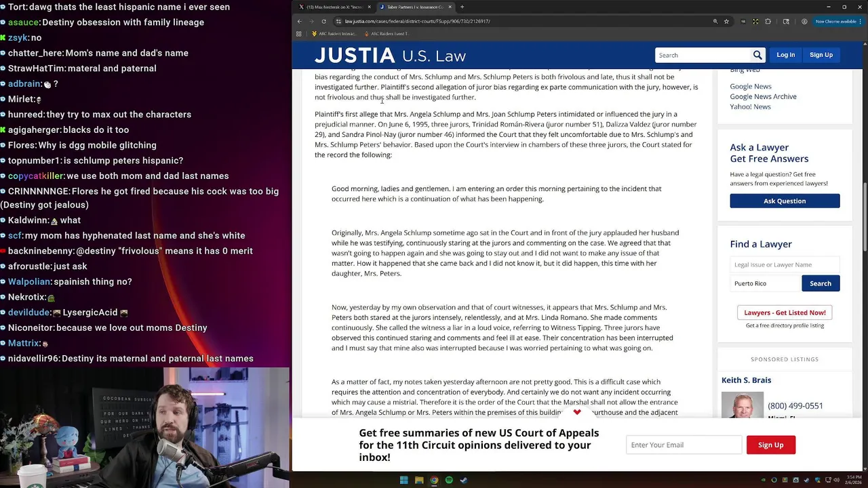Click the Find a Lawyer Search button
This screenshot has width=868, height=488.
(x=821, y=283)
